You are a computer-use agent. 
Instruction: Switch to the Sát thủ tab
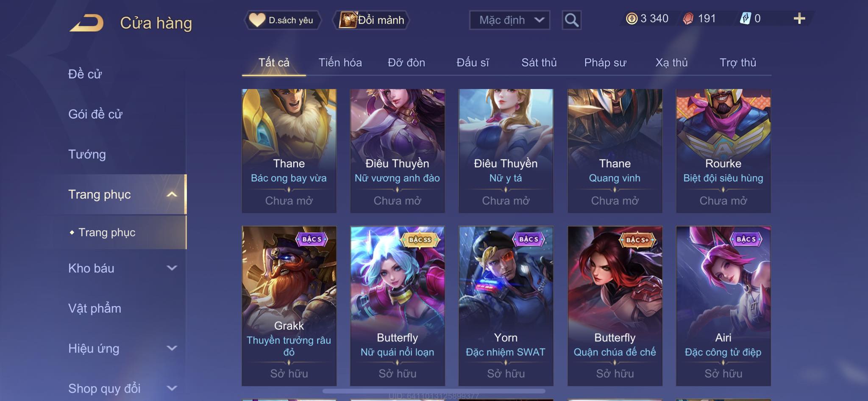coord(539,63)
